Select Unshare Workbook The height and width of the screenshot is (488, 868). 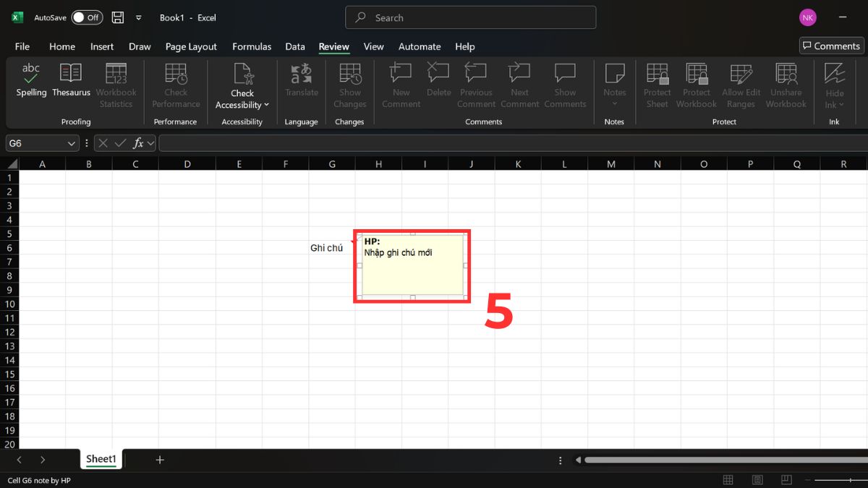786,81
